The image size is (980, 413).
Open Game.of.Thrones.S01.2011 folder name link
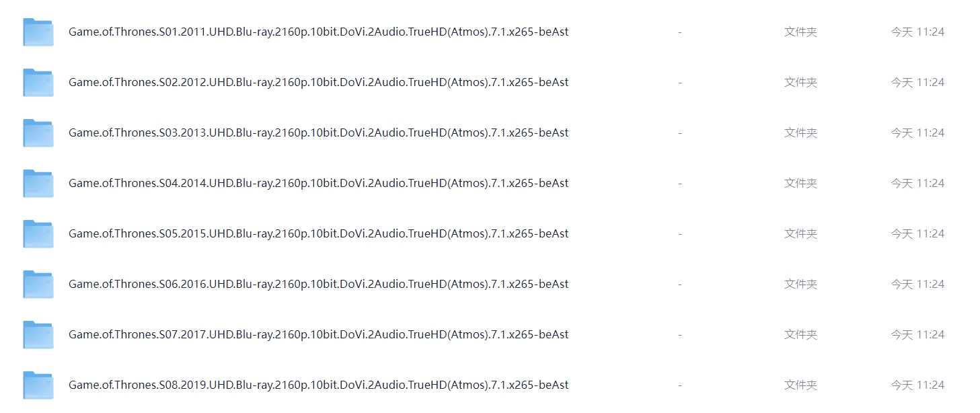click(319, 32)
